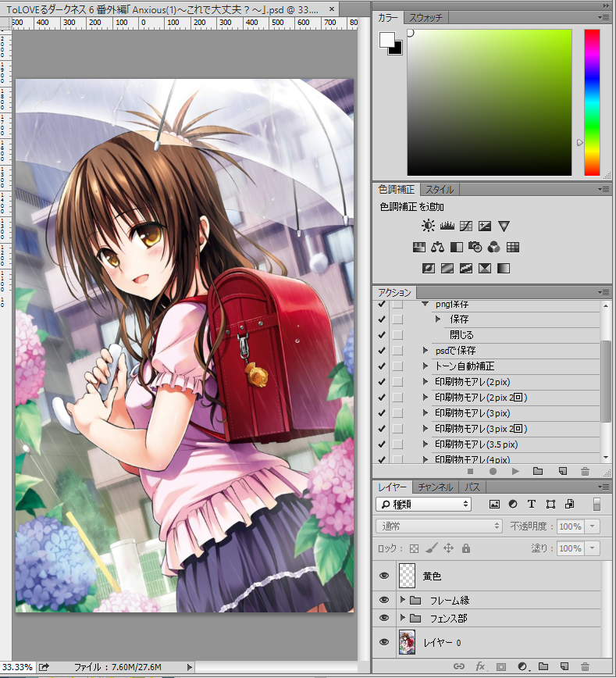This screenshot has width=616, height=678.
Task: Toggle the checkmark for psdで保存 action
Action: (x=382, y=351)
